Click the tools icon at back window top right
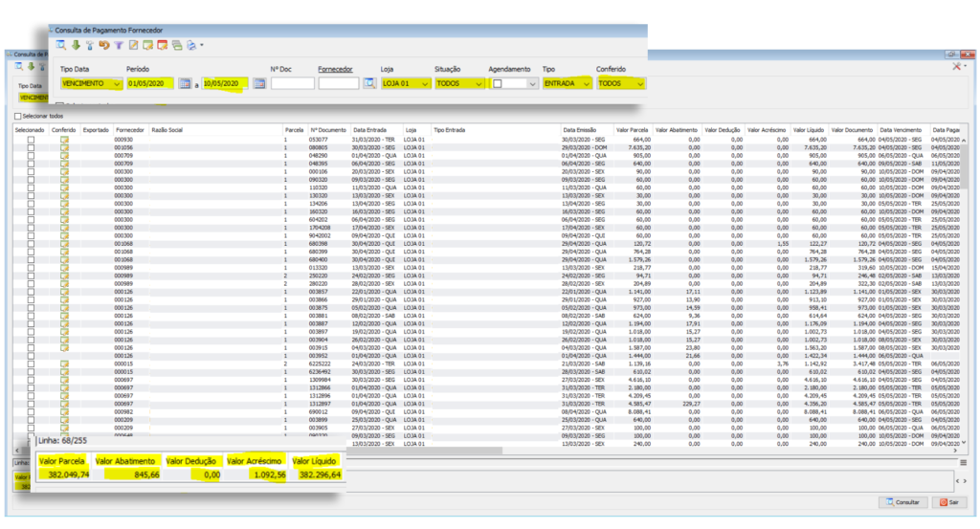980x529 pixels. [x=957, y=66]
